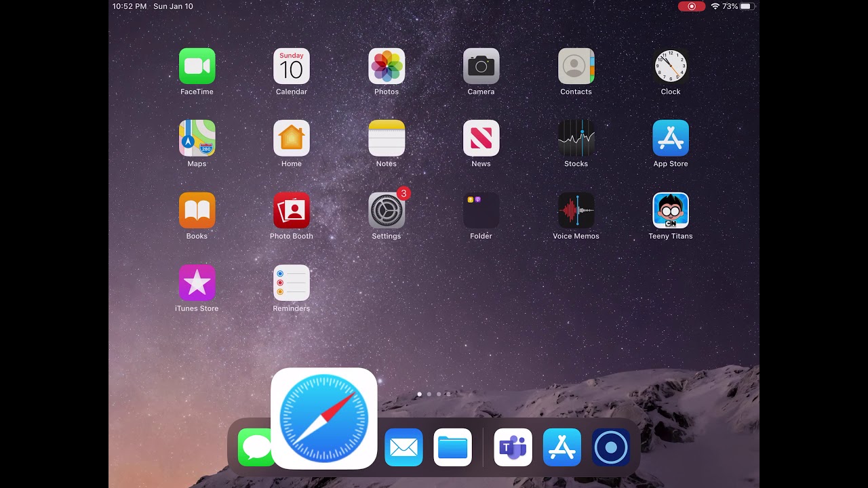Viewport: 868px width, 488px height.
Task: Launch Microsoft Teams from dock
Action: click(513, 447)
